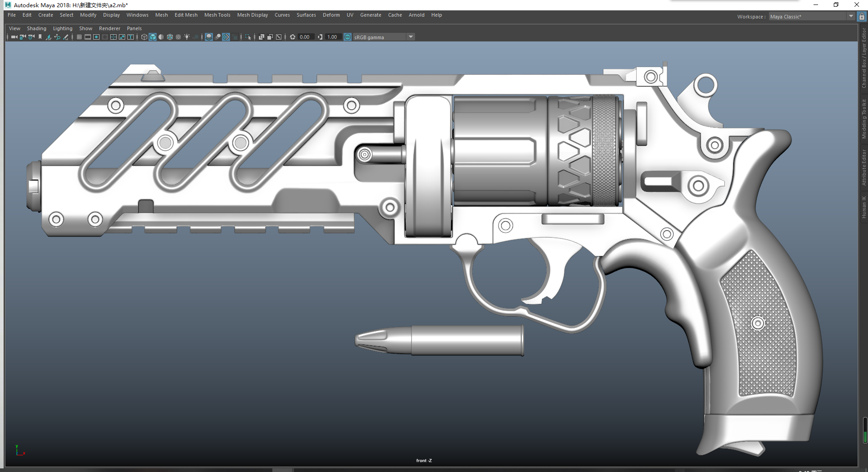Click the Use All Lights bulb icon

click(187, 37)
